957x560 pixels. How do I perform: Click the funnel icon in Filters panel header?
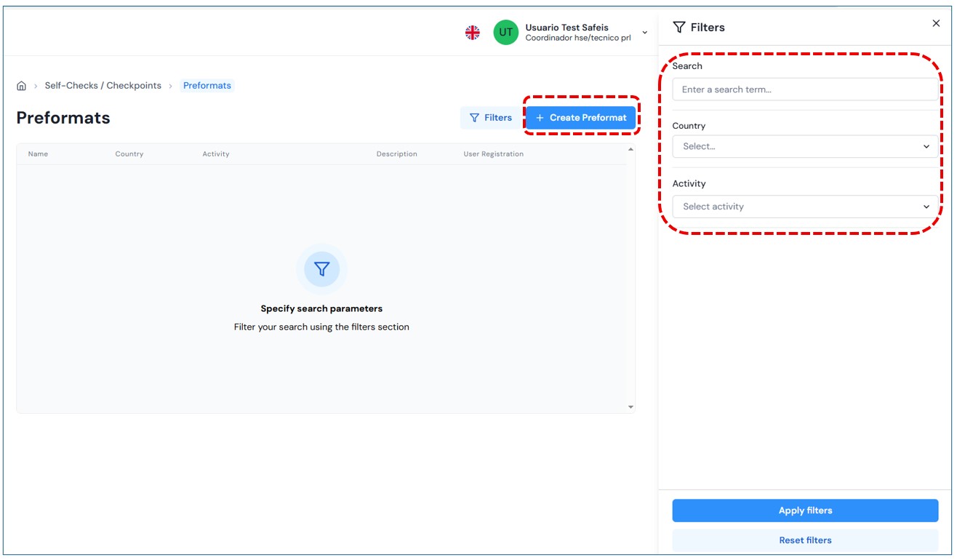coord(679,28)
